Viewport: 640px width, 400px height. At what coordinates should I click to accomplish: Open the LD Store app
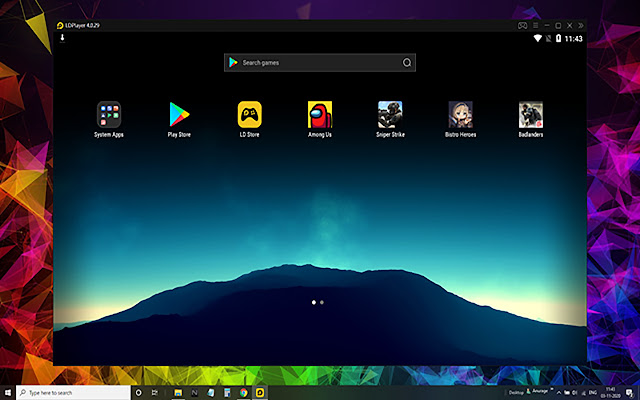249,115
